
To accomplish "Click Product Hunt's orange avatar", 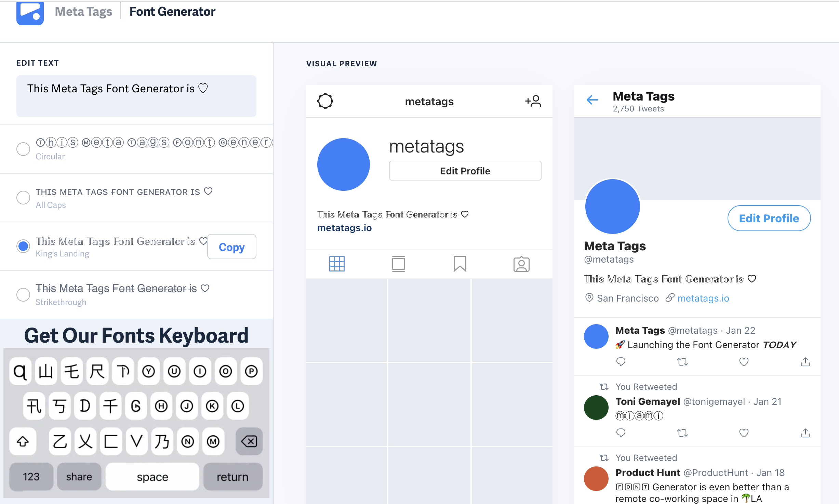I will point(596,479).
